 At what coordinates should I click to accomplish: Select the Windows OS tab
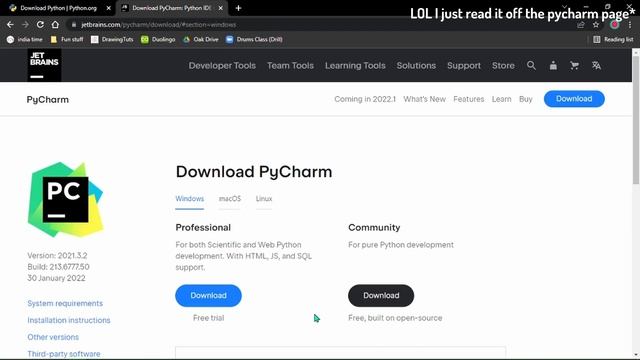click(189, 199)
